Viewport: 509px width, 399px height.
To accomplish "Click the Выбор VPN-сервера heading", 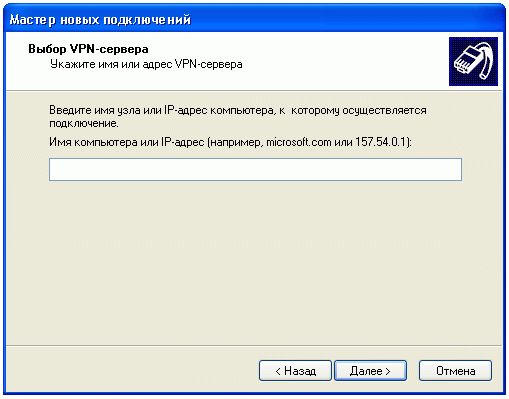I will pyautogui.click(x=88, y=49).
